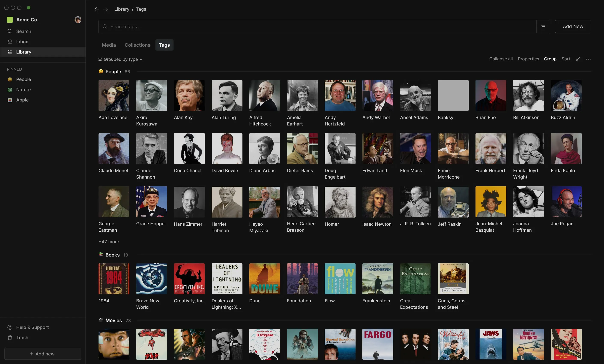This screenshot has width=604, height=364.
Task: Focus the Search tags field
Action: point(317,27)
